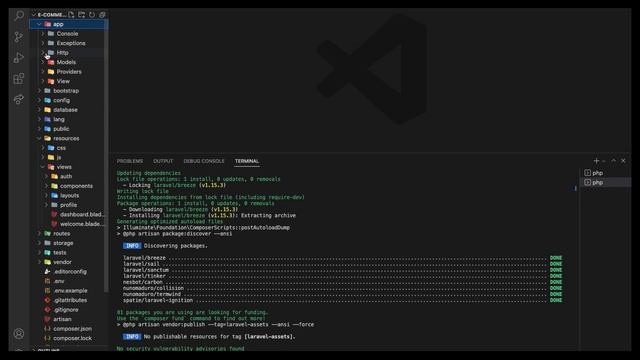Open the Http folder
640x360 pixels.
[x=62, y=53]
